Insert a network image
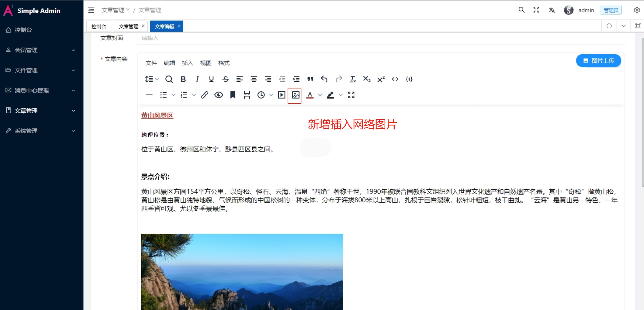Image resolution: width=644 pixels, height=310 pixels. pyautogui.click(x=296, y=95)
